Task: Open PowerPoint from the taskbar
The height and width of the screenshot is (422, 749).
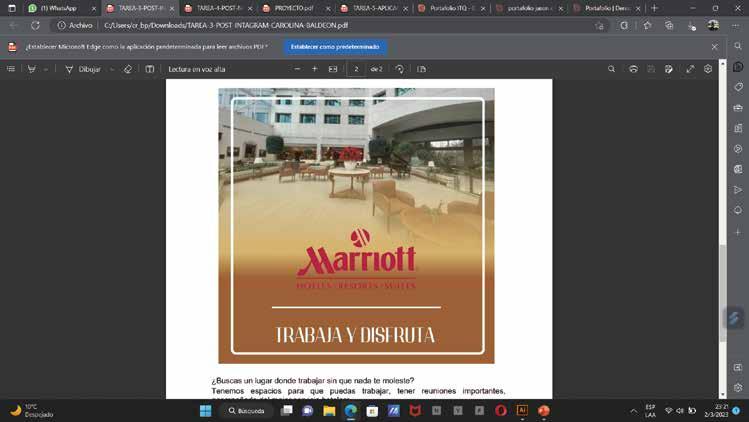Action: point(544,411)
